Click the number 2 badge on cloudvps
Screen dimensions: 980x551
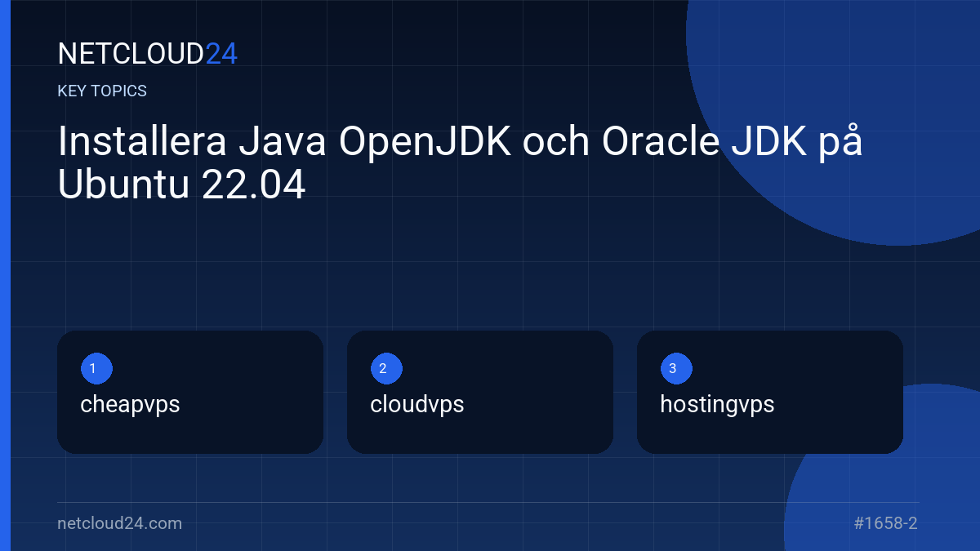[x=386, y=369]
